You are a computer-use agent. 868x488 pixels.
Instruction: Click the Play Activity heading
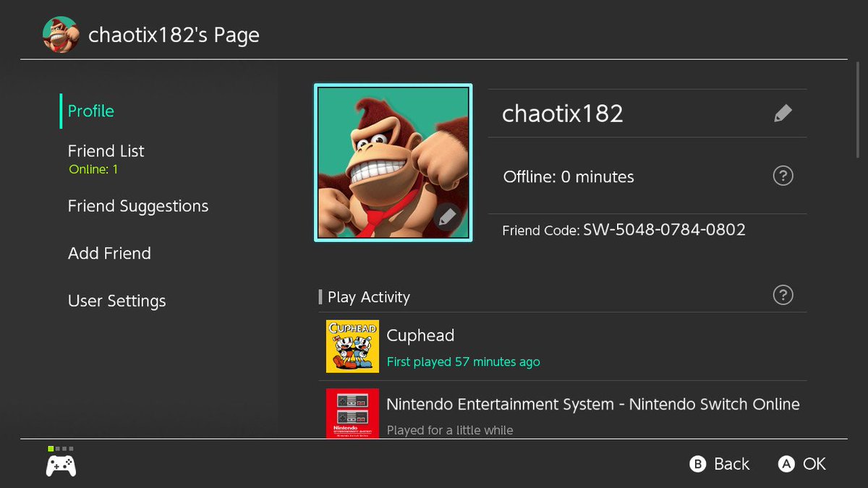tap(369, 297)
